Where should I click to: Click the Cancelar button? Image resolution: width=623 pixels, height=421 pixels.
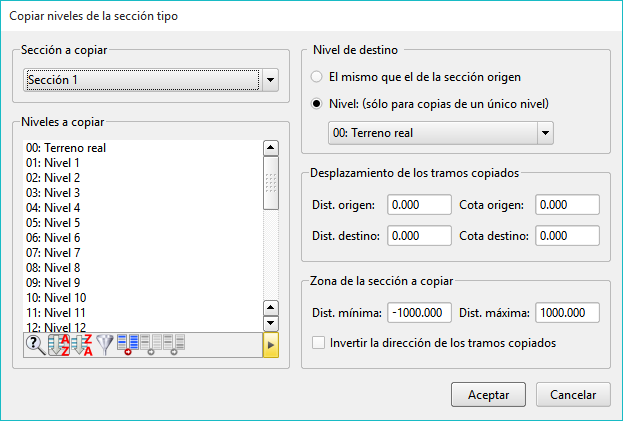(573, 394)
